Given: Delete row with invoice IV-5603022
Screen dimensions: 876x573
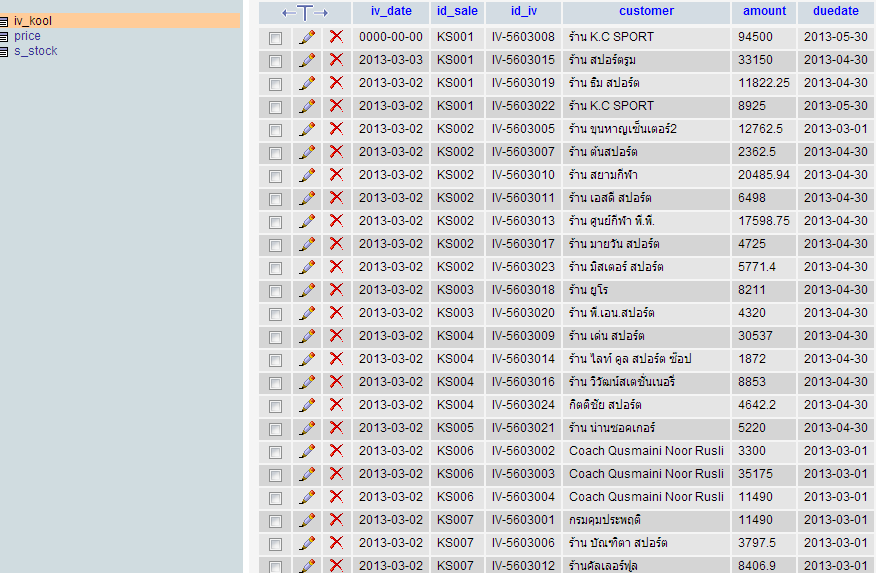Looking at the screenshot, I should point(336,106).
